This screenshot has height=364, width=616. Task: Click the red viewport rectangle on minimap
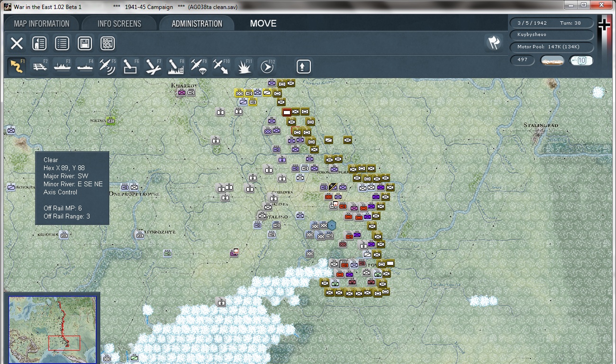click(64, 343)
